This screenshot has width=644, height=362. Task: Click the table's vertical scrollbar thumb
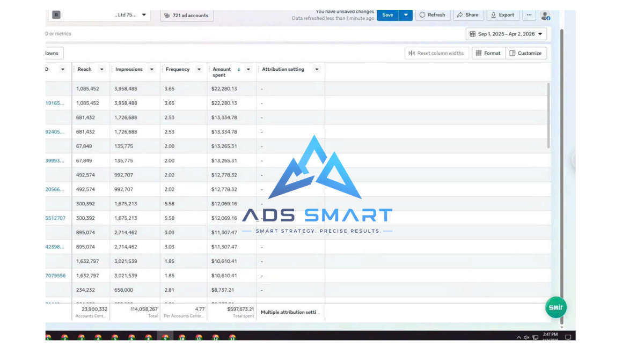coord(548,115)
